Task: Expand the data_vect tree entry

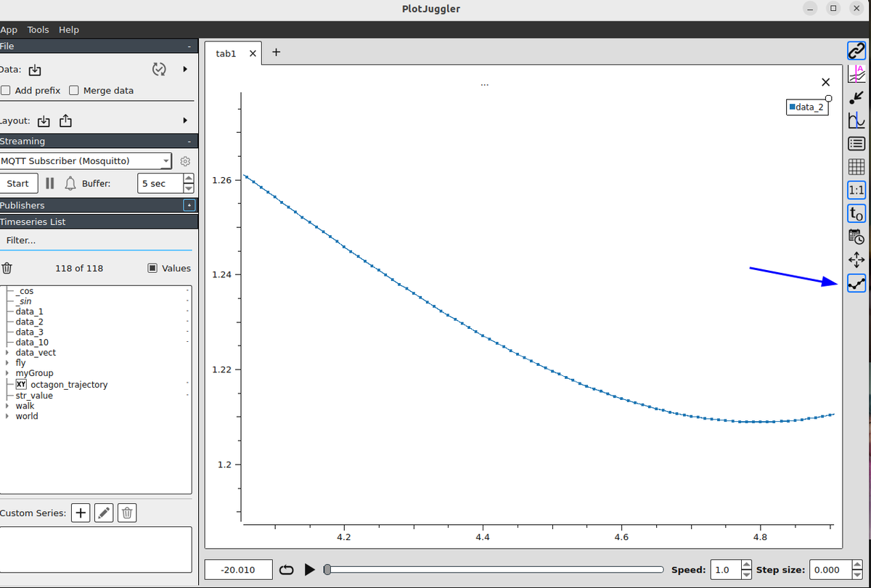Action: point(7,352)
